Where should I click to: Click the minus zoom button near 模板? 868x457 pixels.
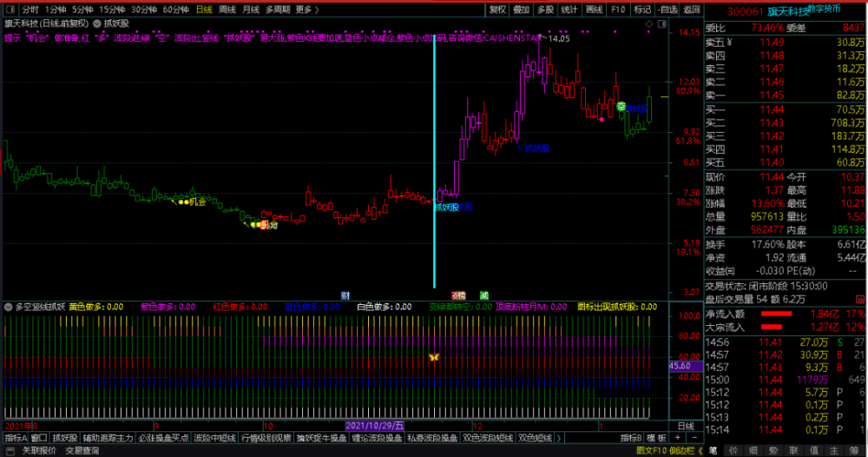point(694,438)
